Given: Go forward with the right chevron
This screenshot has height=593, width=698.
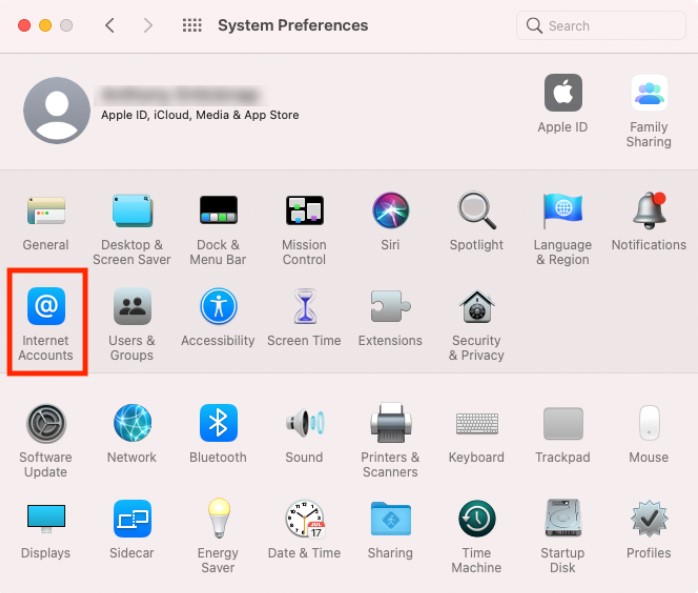Looking at the screenshot, I should [x=148, y=25].
